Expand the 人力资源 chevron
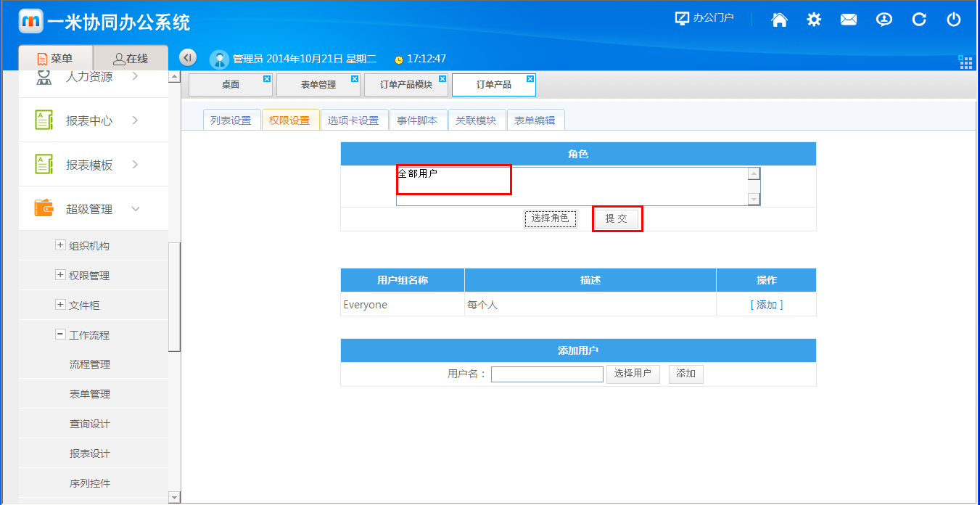 (135, 76)
